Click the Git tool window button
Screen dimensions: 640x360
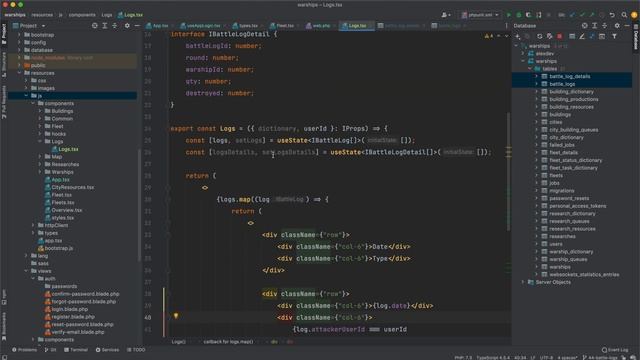pyautogui.click(x=51, y=350)
